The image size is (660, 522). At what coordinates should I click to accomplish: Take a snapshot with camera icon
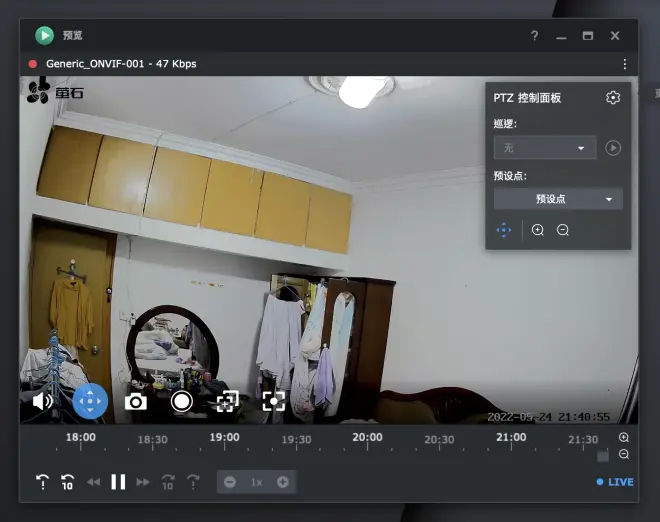point(136,402)
